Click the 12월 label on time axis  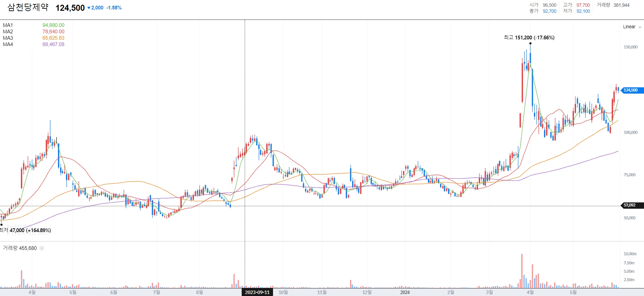pos(367,292)
